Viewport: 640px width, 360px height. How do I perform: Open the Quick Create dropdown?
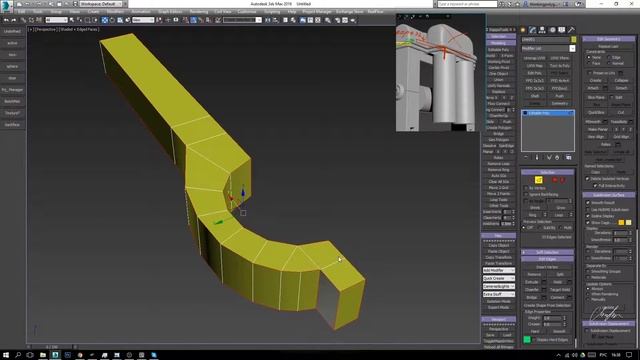[x=499, y=278]
